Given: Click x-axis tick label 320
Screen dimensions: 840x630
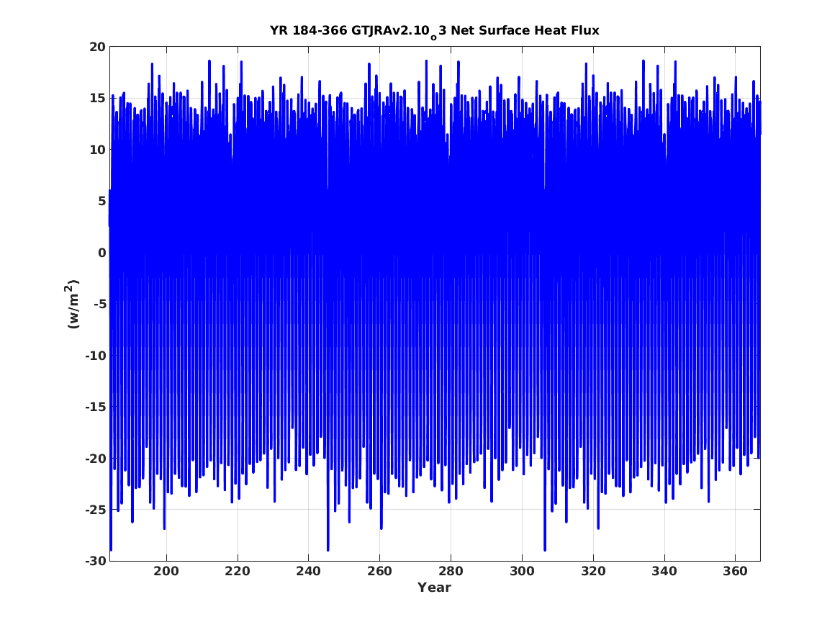Looking at the screenshot, I should (593, 571).
